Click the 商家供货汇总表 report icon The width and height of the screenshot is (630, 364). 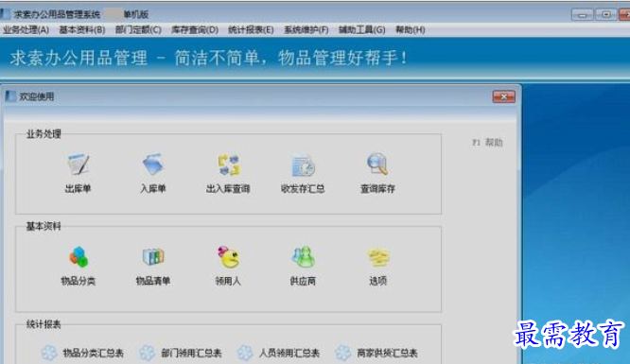click(343, 353)
